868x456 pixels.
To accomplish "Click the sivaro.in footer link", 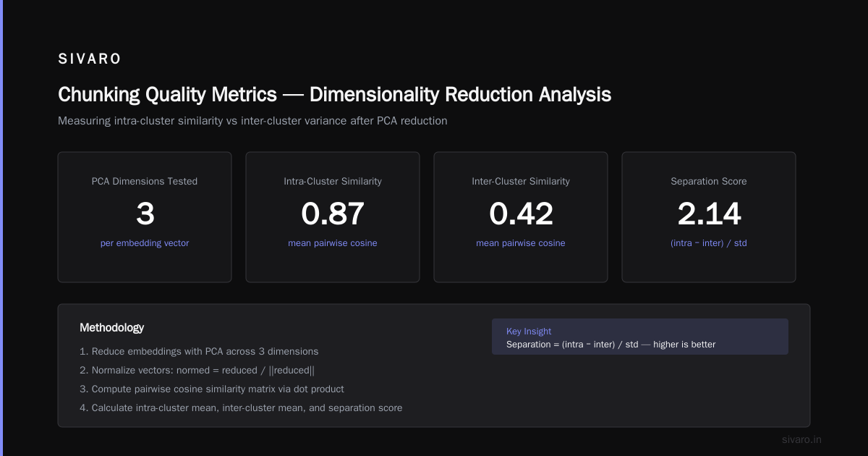I will pyautogui.click(x=802, y=439).
